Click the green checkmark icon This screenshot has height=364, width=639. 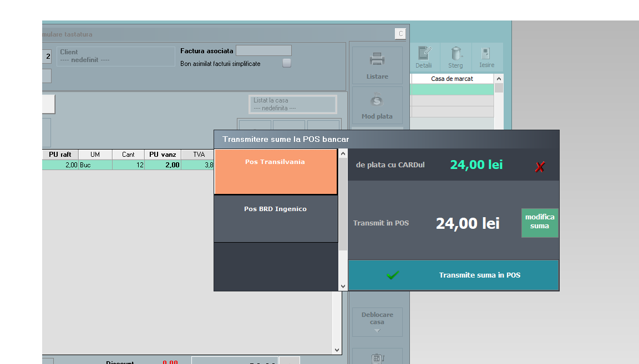point(393,275)
